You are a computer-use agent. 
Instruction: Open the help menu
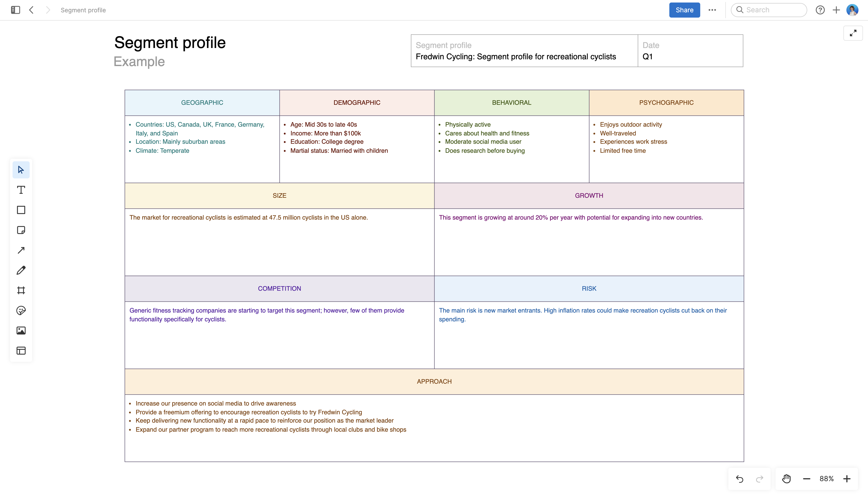click(820, 10)
